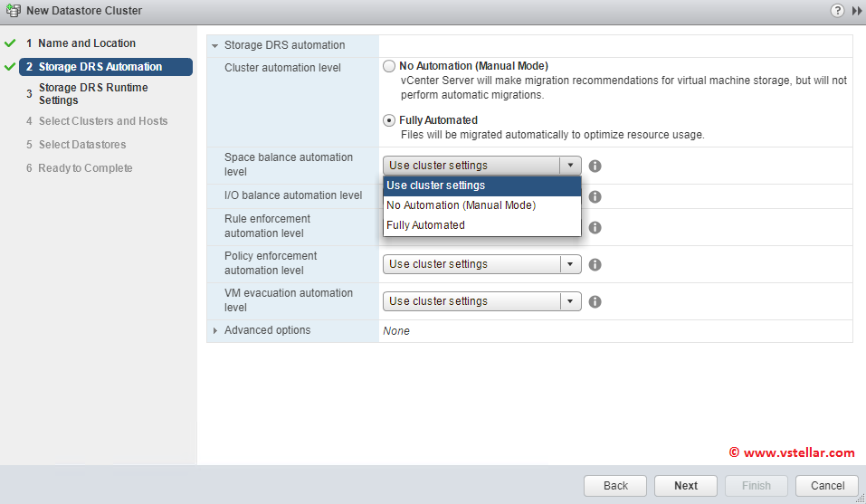This screenshot has width=866, height=504.
Task: Click info icon for Space balance automation level
Action: 595,166
